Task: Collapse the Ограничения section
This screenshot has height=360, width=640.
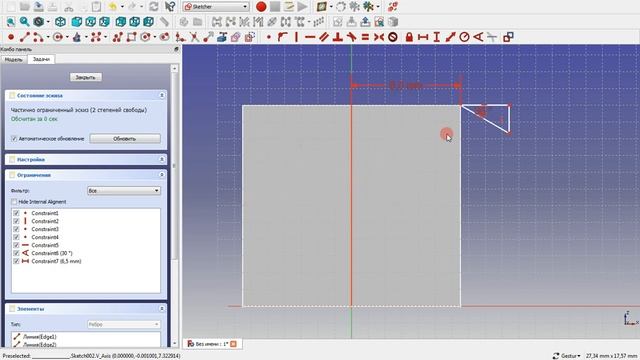Action: pos(162,175)
